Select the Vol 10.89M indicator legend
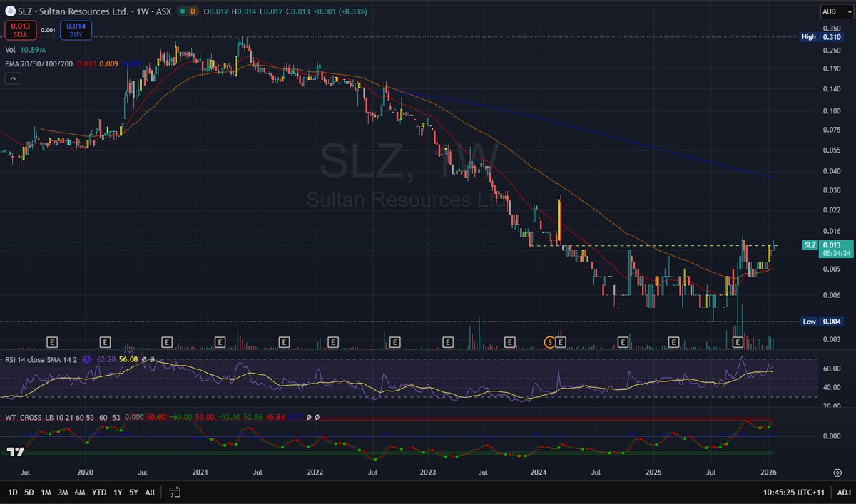 click(x=26, y=50)
